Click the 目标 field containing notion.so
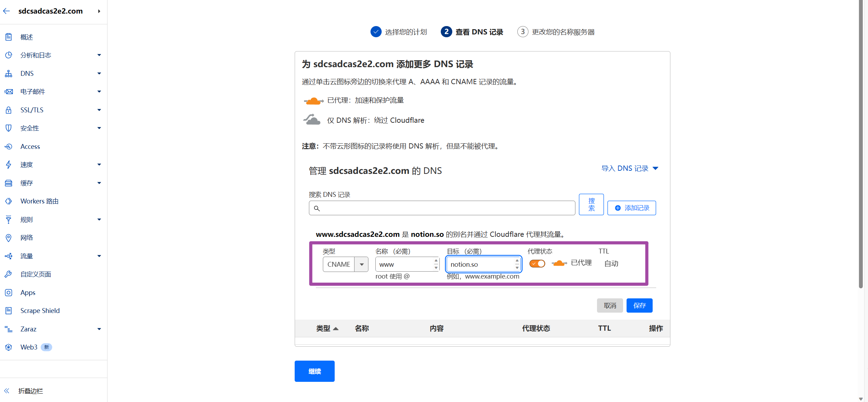 click(484, 264)
